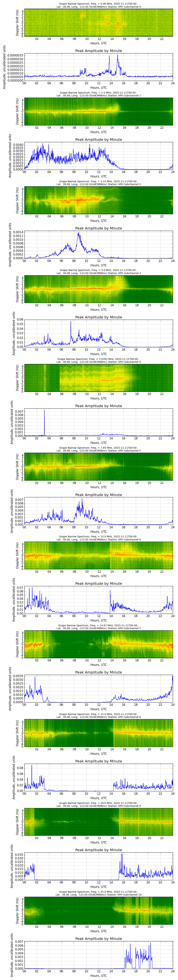Select the 10.0 MHz Doppler spectrogram image
178x980 pixels.
(x=98, y=555)
